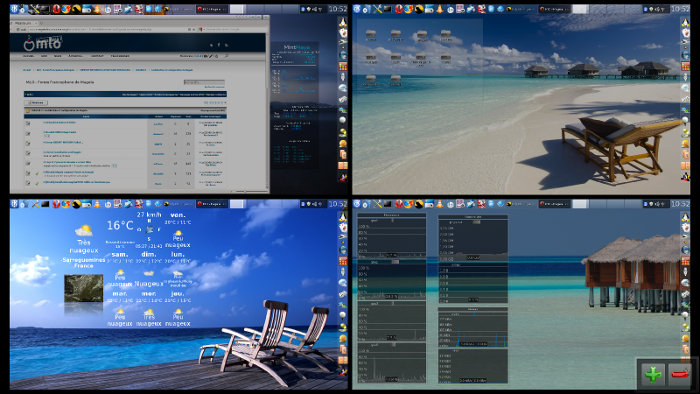
Task: Open KDE launcher on beach lounger desktop
Action: pos(357,9)
